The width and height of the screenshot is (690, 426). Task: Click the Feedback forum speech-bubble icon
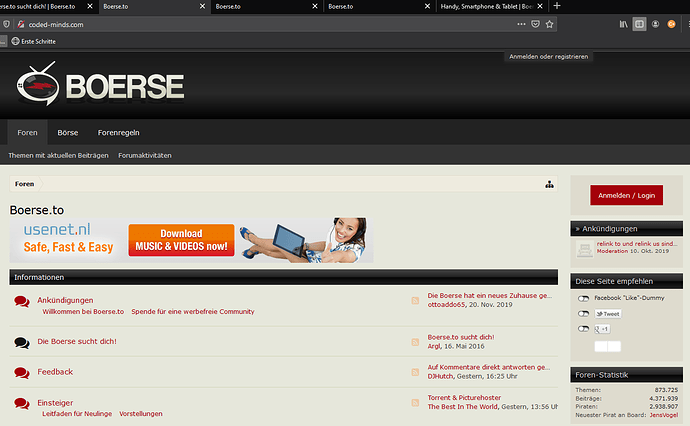point(22,373)
